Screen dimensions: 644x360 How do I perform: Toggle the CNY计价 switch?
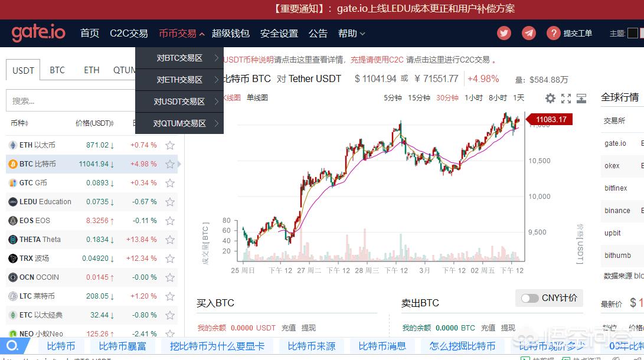coord(530,298)
